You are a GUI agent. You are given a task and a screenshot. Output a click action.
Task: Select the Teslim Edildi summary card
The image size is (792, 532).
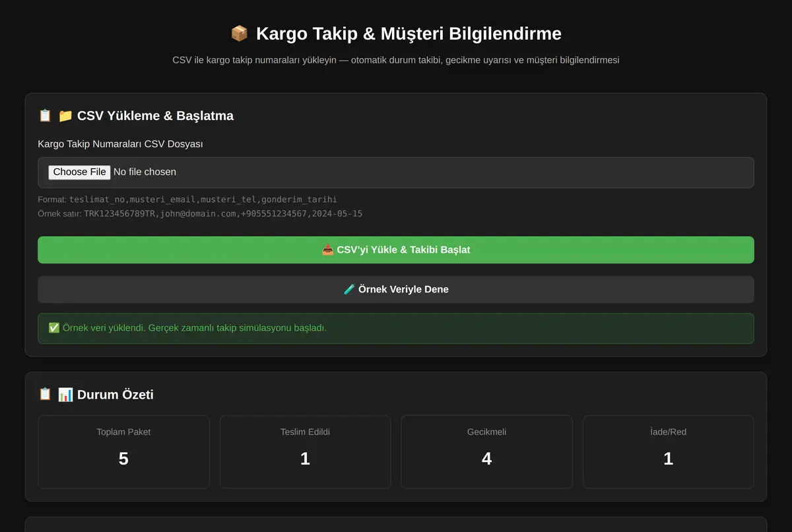(x=305, y=451)
